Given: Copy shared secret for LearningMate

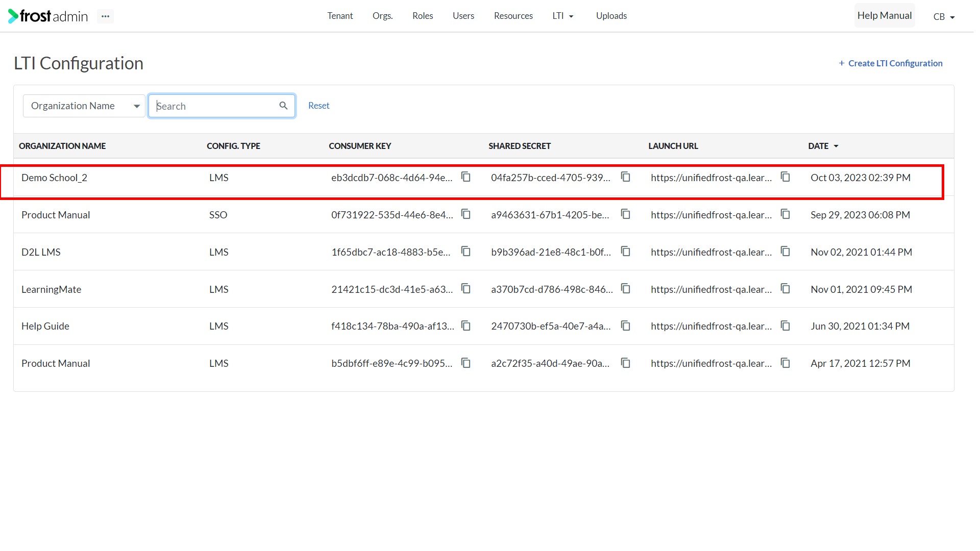Looking at the screenshot, I should (x=625, y=289).
